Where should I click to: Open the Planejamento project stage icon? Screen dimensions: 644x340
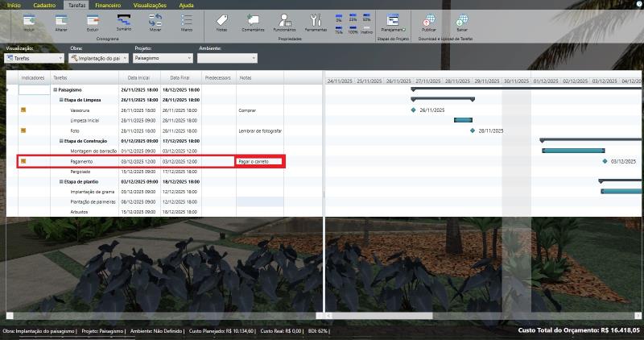coord(394,22)
